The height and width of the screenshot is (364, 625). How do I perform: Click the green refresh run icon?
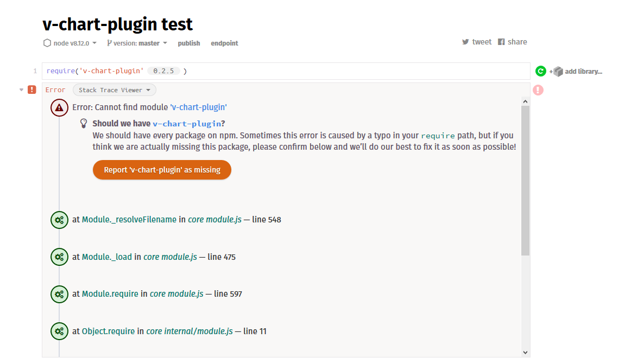[x=540, y=71]
